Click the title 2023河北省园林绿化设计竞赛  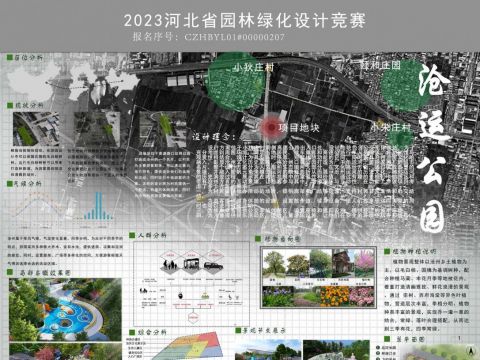(x=245, y=20)
